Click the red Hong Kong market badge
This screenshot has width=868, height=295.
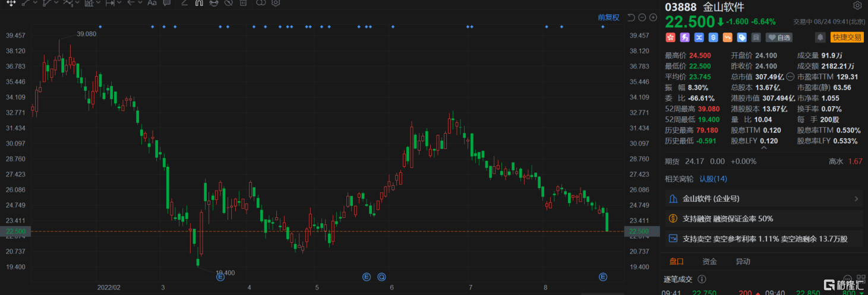tap(670, 37)
